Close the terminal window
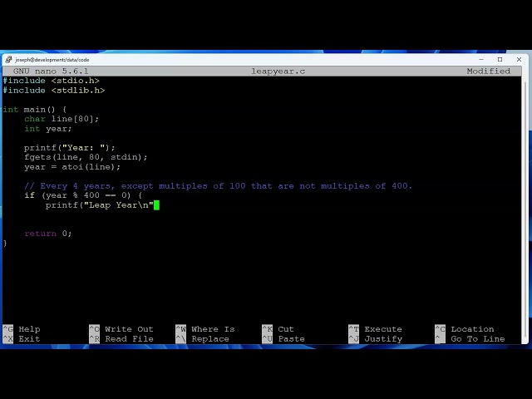 tap(519, 59)
